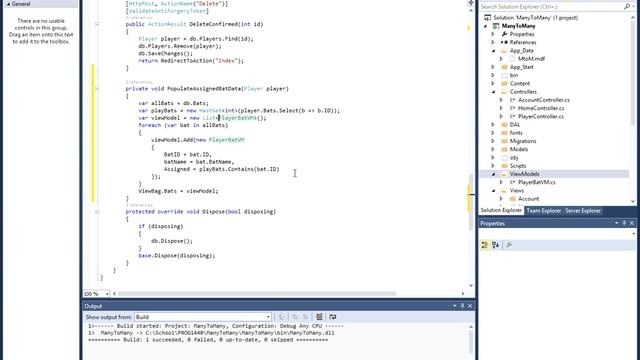Viewport: 640px width, 360px height.
Task: Click Categorized view icon in Properties panel
Action: 484,245
